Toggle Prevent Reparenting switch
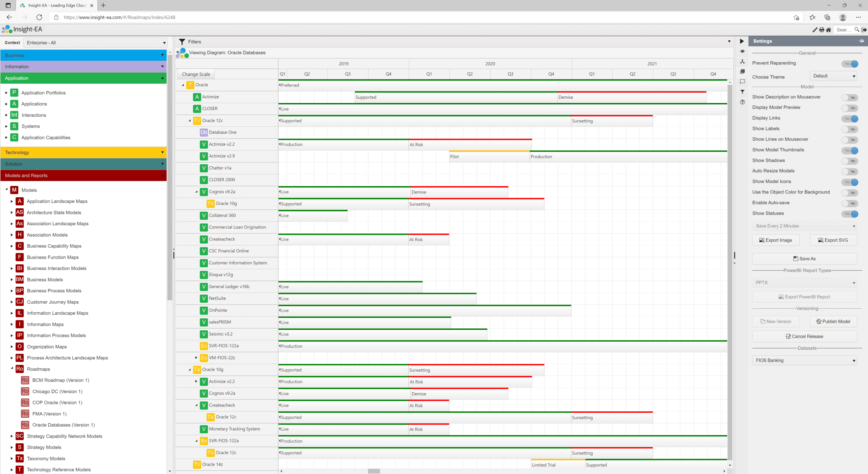The height and width of the screenshot is (474, 868). click(850, 64)
